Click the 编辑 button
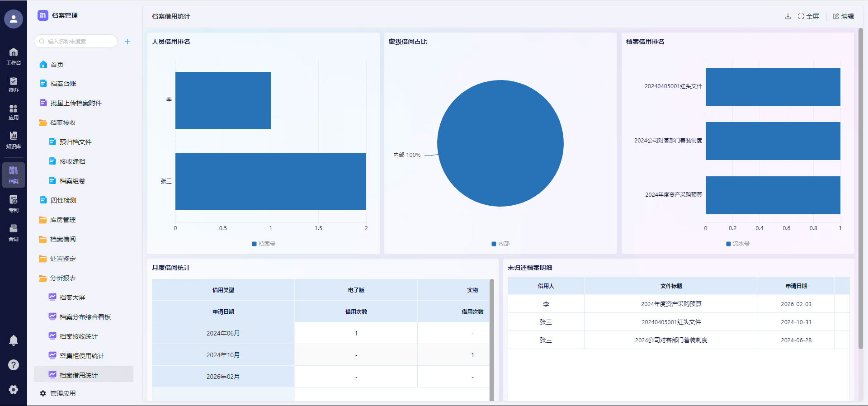Screen dimensions: 868x406 click(844, 16)
